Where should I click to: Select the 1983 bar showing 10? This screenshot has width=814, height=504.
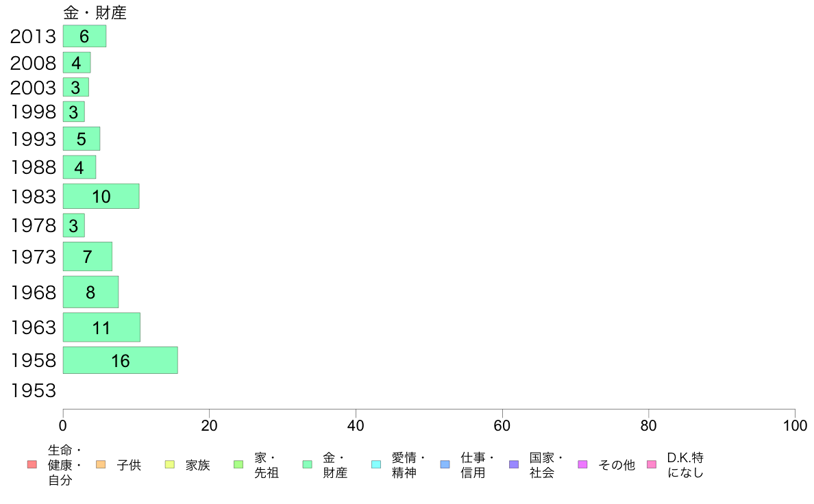point(101,197)
